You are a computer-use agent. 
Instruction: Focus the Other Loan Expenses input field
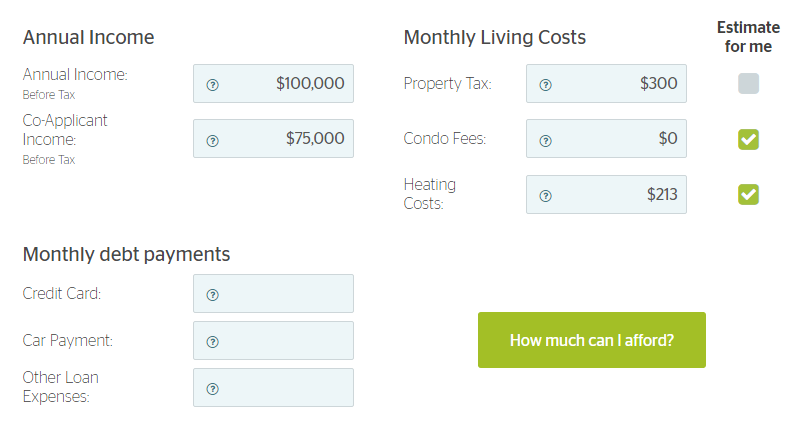pyautogui.click(x=273, y=387)
